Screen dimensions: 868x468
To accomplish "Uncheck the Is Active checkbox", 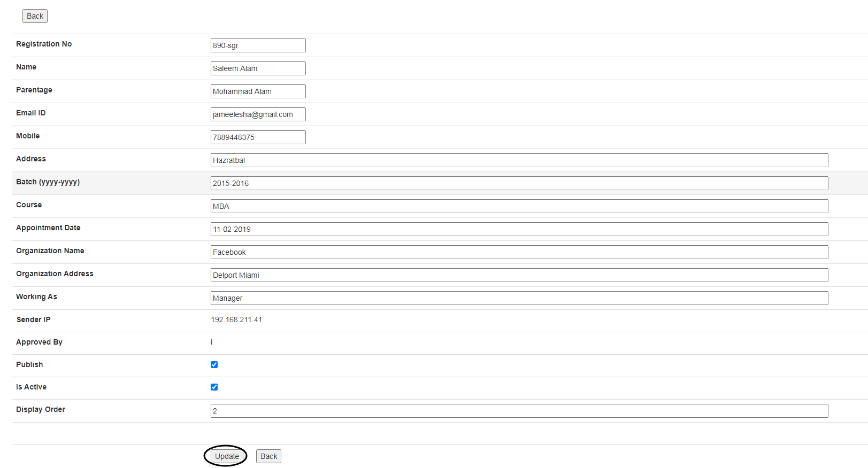I will coord(214,387).
